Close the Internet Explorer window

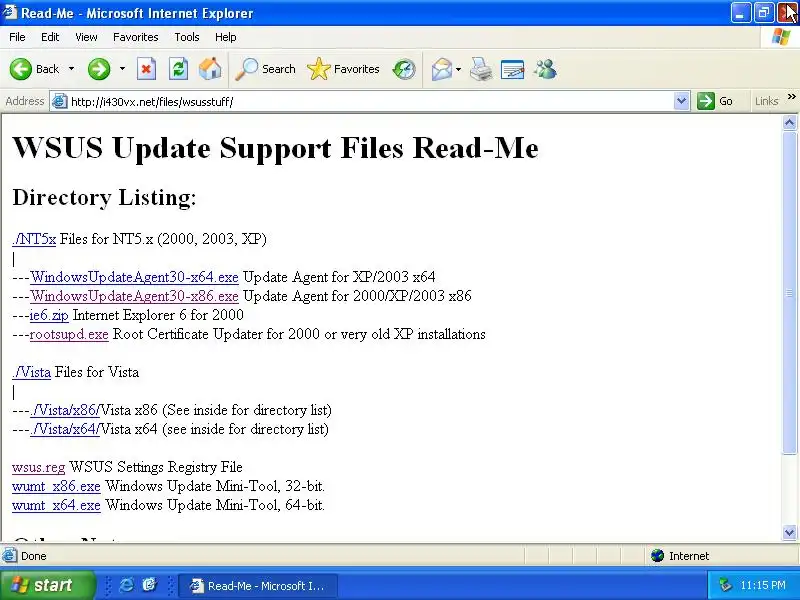click(787, 13)
